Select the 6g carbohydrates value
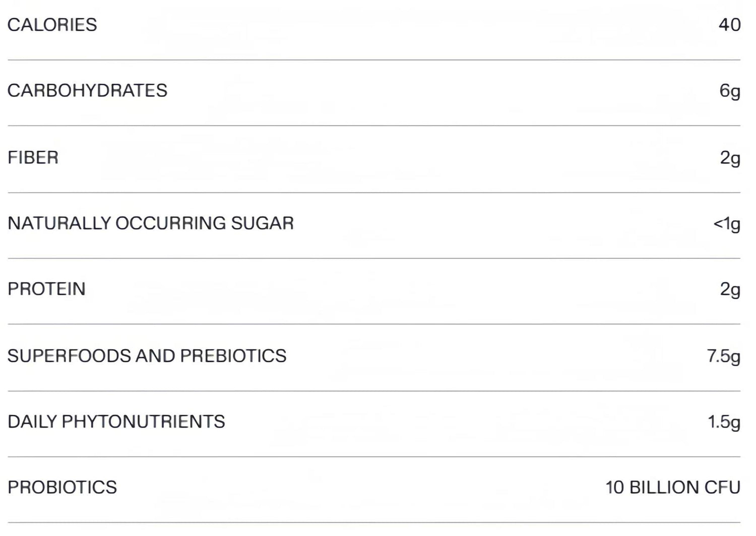Image resolution: width=756 pixels, height=536 pixels. tap(730, 91)
